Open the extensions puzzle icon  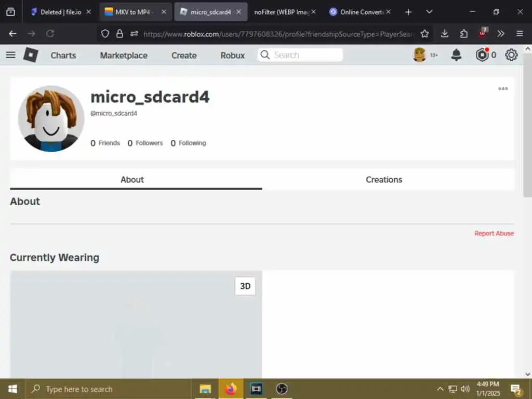tap(464, 34)
